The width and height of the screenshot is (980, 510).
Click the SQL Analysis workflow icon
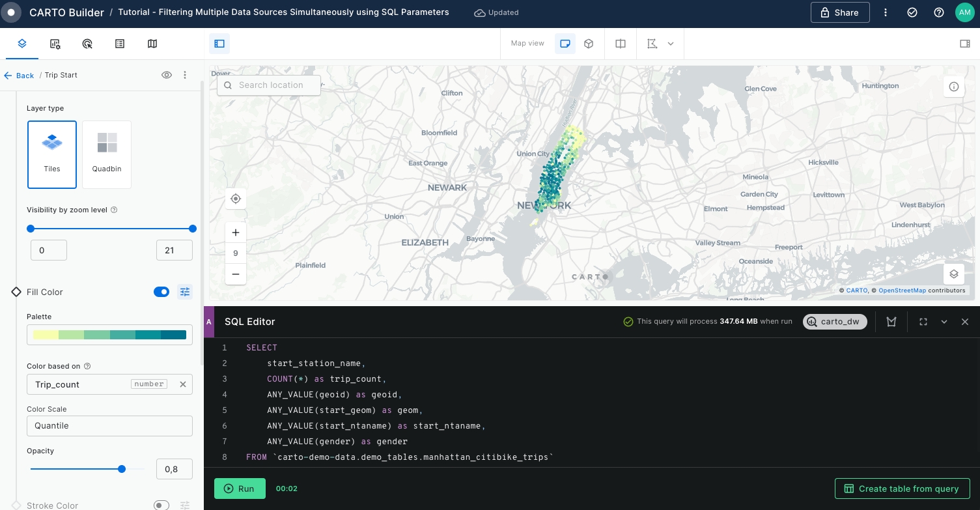coord(891,322)
